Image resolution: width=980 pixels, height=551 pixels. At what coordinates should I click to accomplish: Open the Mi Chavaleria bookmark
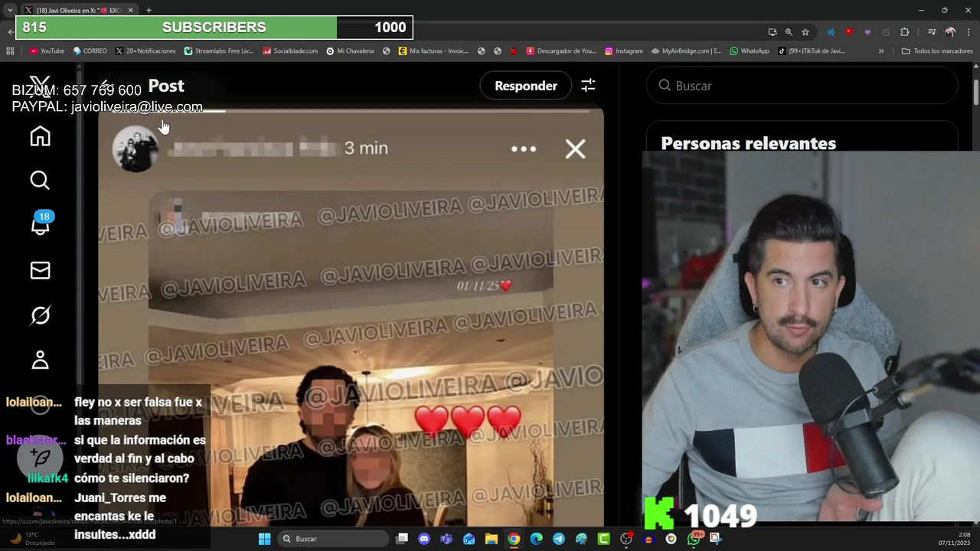(350, 51)
